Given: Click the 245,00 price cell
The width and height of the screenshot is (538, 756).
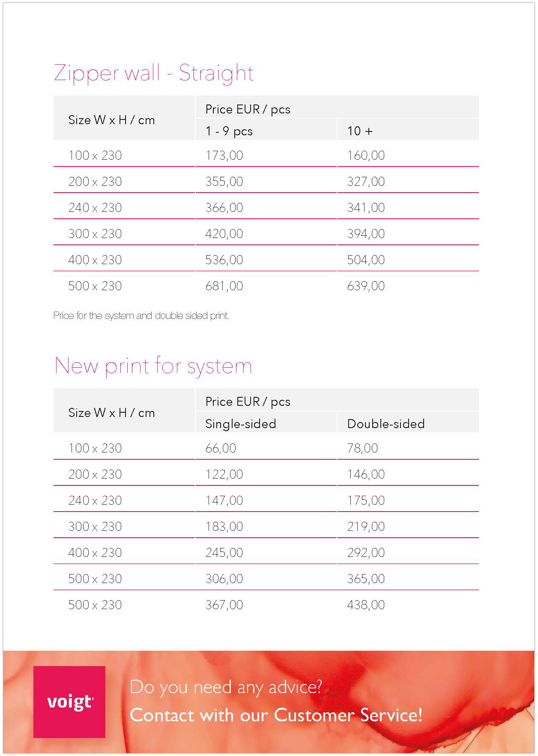Looking at the screenshot, I should point(224,553).
